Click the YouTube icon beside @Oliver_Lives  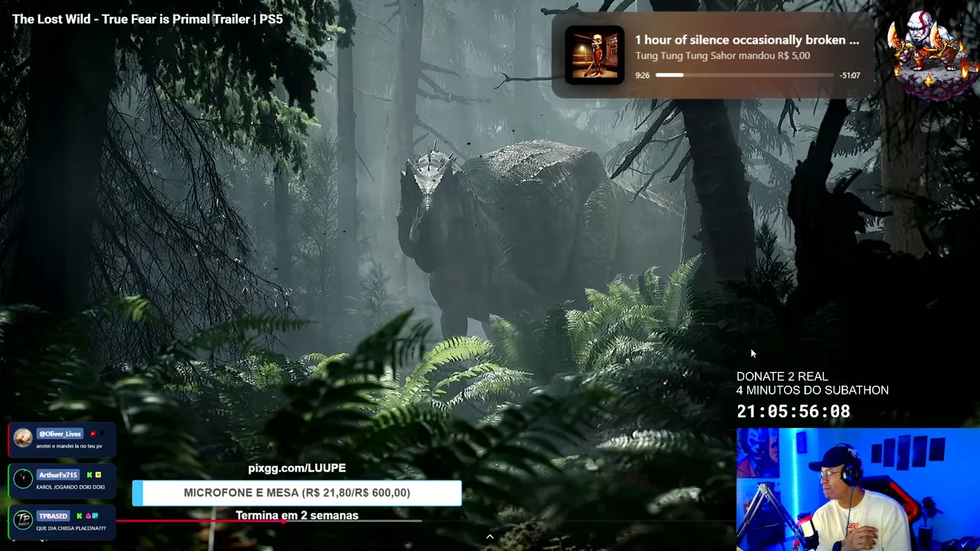(x=93, y=434)
